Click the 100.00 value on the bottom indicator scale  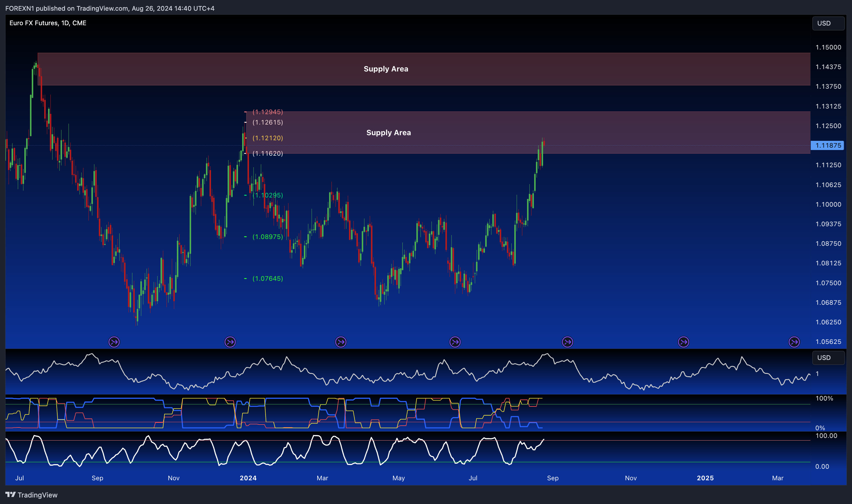[x=826, y=436]
